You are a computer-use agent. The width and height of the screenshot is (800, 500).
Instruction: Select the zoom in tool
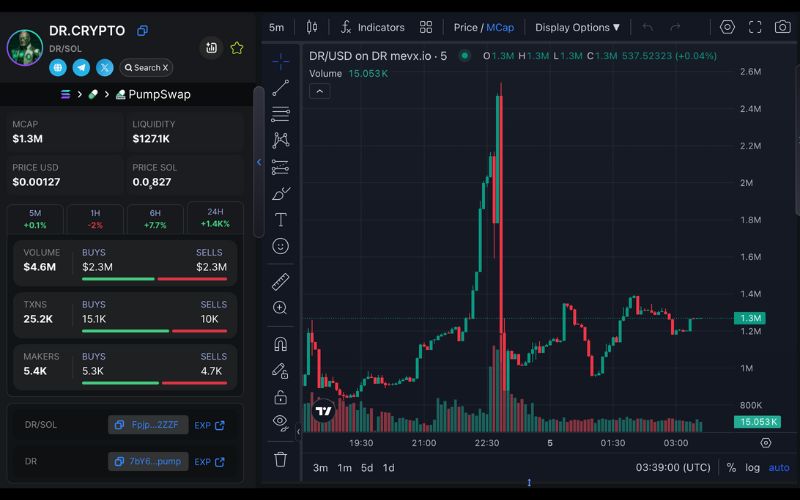(281, 308)
